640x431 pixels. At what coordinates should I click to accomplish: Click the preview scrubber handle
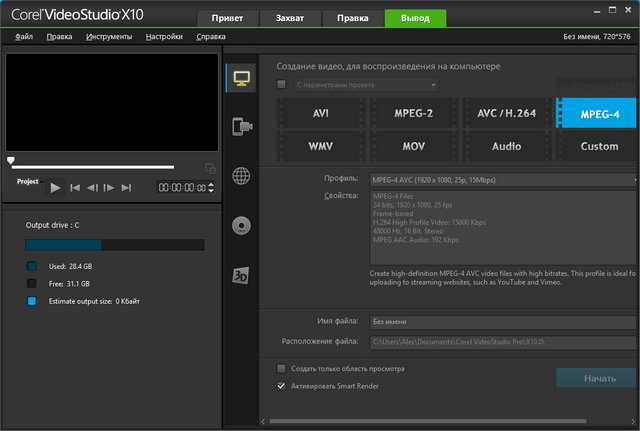click(x=11, y=160)
